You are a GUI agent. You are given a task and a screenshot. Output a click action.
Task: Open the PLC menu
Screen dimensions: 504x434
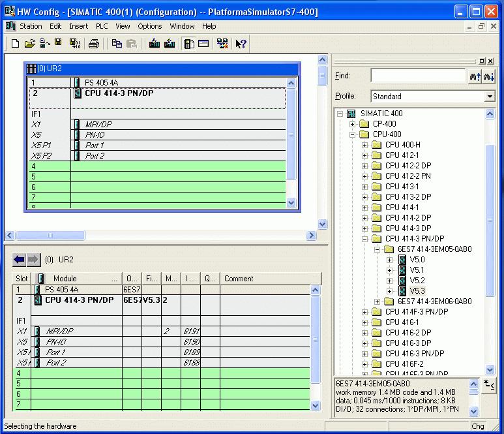pos(102,26)
